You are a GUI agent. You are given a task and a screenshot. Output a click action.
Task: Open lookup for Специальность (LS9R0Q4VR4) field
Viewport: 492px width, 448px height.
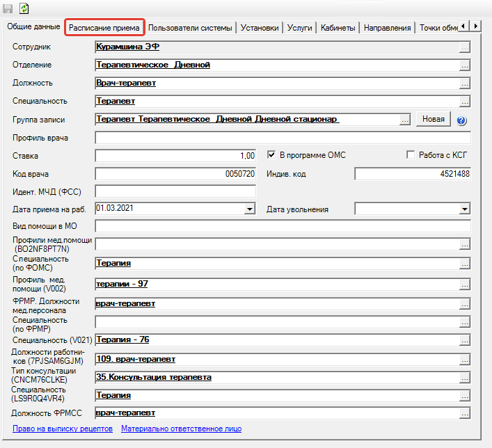pos(465,396)
